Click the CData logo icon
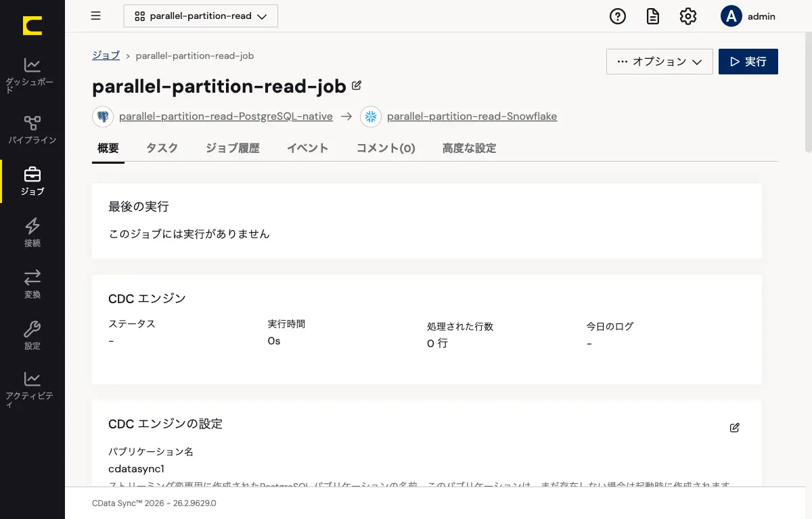This screenshot has height=519, width=812. pos(32,26)
